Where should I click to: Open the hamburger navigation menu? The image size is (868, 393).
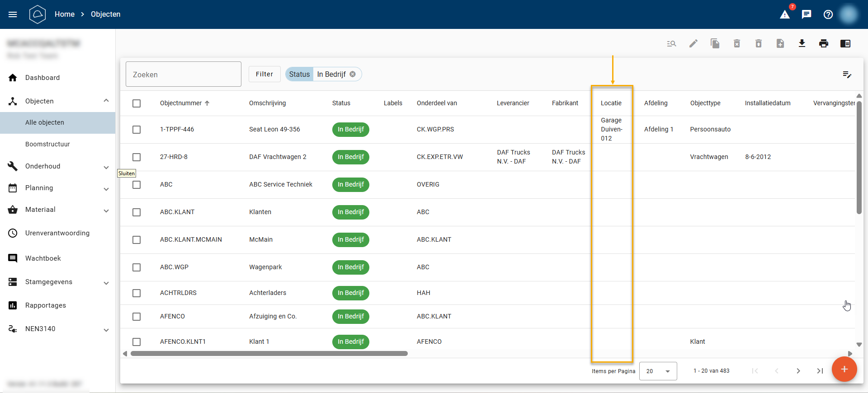point(13,14)
